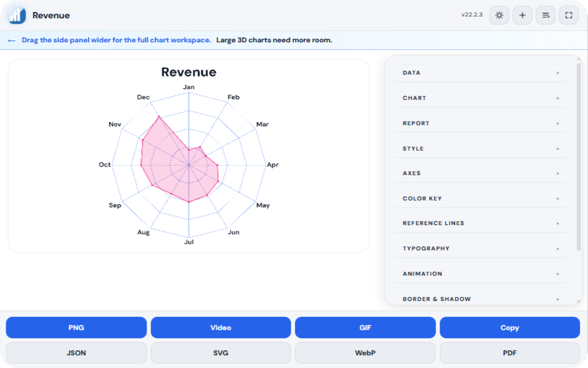Expand the STYLE section
This screenshot has height=368, width=588.
tap(480, 149)
